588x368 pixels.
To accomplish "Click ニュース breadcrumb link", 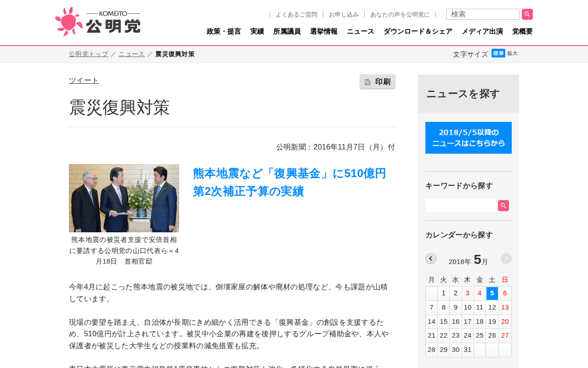I will coord(131,54).
